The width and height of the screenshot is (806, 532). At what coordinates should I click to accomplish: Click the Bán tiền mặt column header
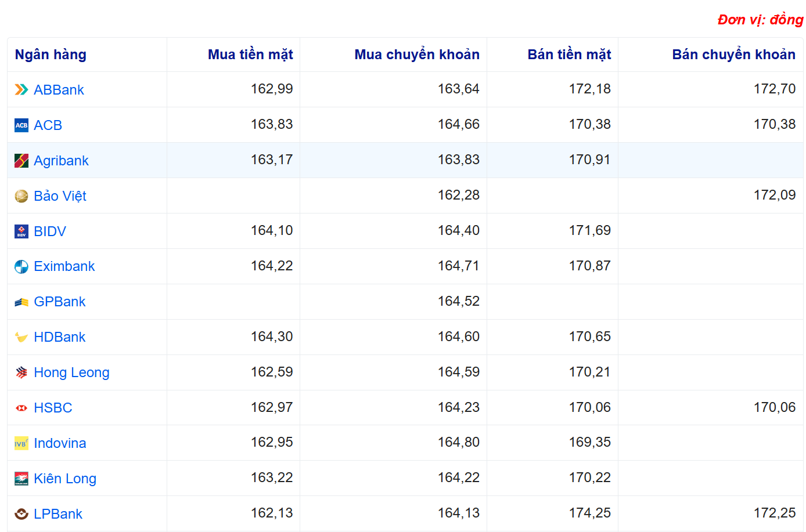569,55
